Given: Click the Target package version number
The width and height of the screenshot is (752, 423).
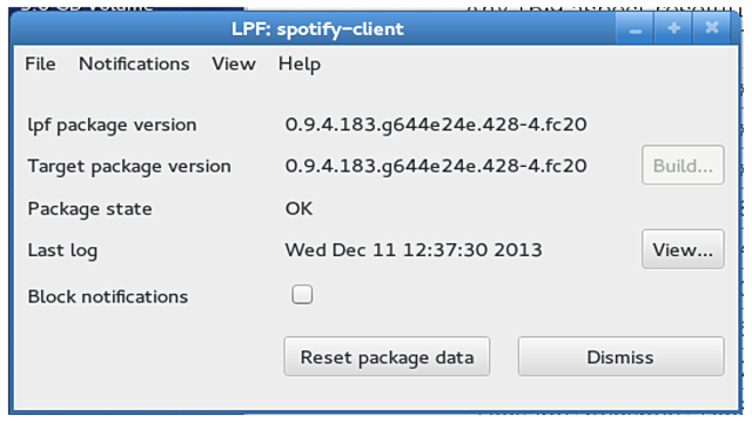Looking at the screenshot, I should tap(435, 166).
